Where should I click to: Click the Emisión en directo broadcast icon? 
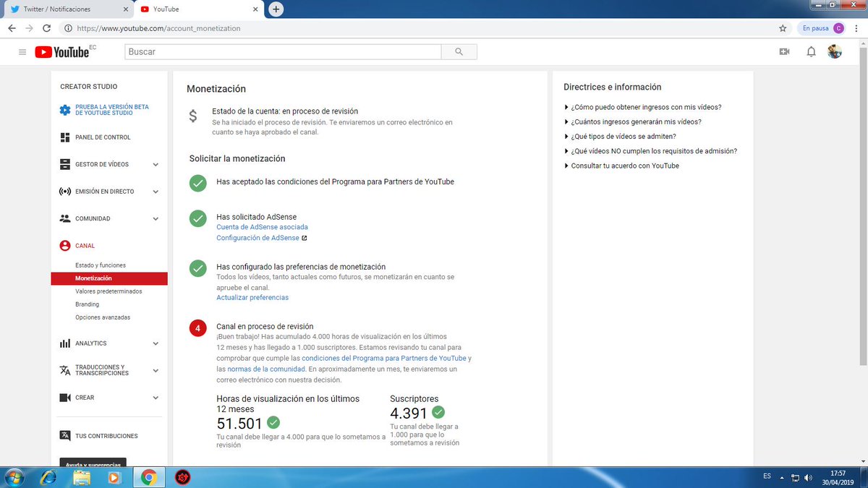[x=65, y=192]
